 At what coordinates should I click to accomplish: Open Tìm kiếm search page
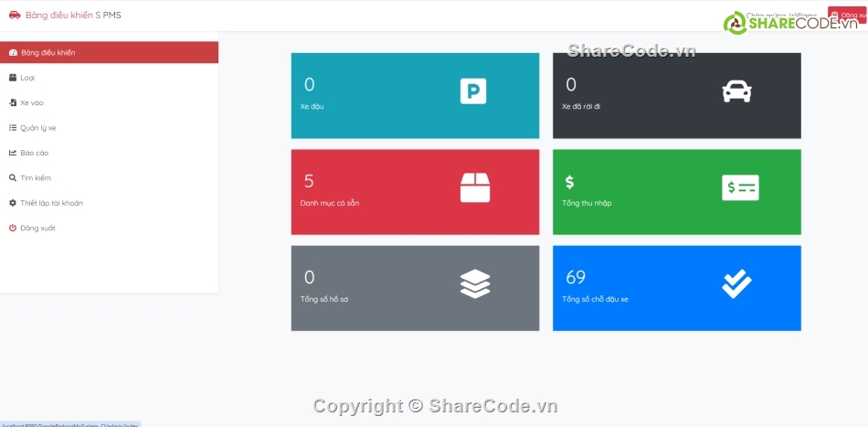coord(109,177)
